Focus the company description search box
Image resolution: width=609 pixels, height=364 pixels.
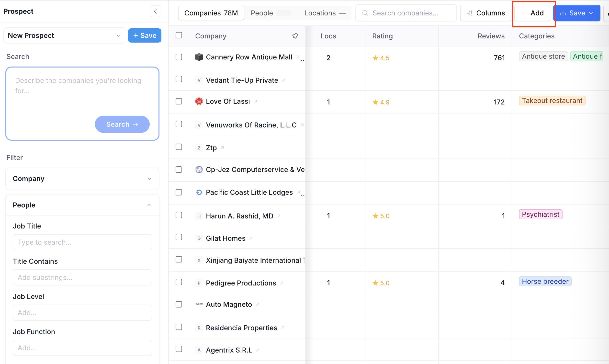(82, 103)
